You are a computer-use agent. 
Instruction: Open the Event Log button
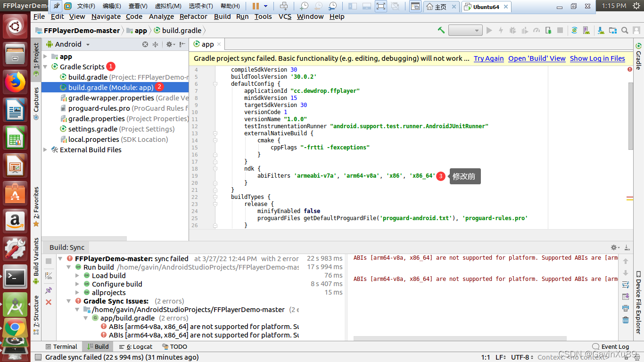(611, 346)
